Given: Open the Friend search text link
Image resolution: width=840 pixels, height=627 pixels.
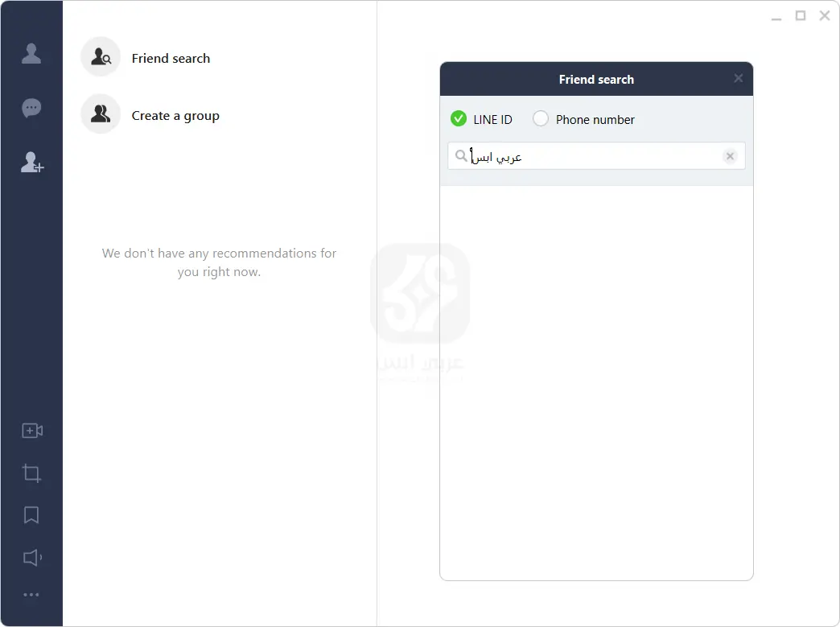Looking at the screenshot, I should (x=171, y=59).
